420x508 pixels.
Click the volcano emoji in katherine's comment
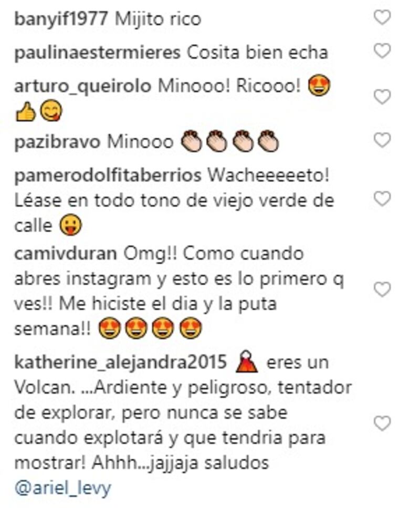(x=247, y=361)
